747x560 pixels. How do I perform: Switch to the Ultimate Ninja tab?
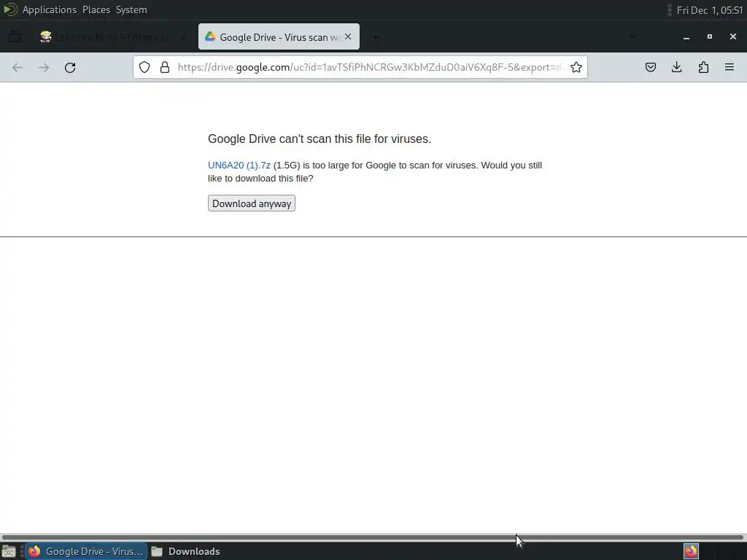coord(112,36)
